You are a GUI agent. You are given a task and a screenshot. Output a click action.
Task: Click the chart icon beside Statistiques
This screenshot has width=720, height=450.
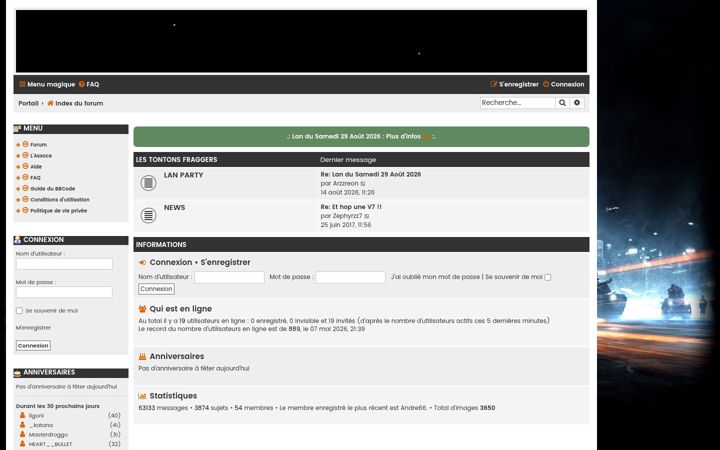pyautogui.click(x=142, y=396)
